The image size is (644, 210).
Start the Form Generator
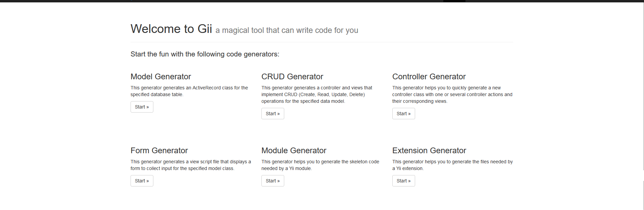coord(142,181)
